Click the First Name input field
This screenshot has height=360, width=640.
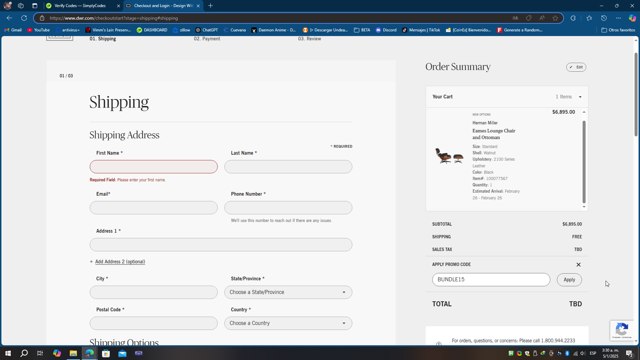[153, 167]
